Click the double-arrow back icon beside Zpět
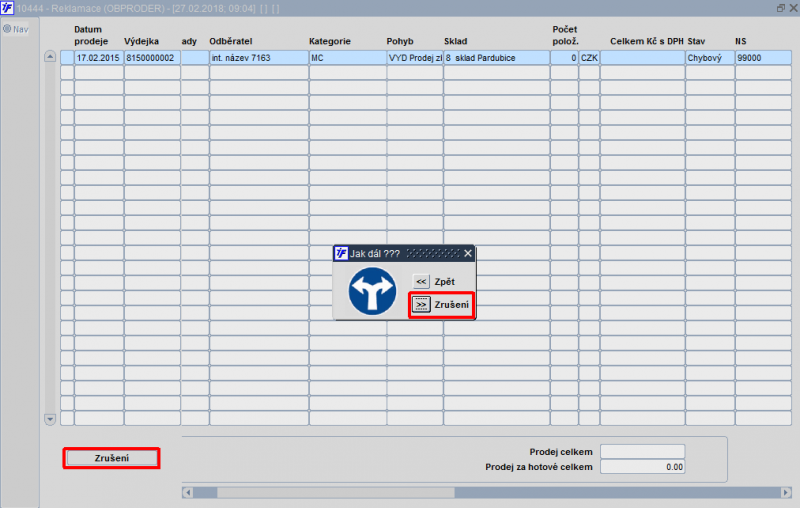Screen dimensions: 800x508 421,282
